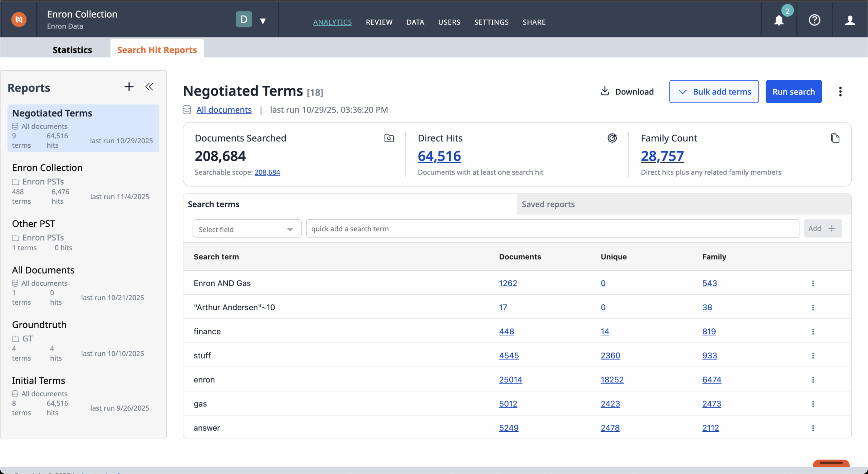
Task: Click the Nuix logo in top left
Action: [19, 19]
